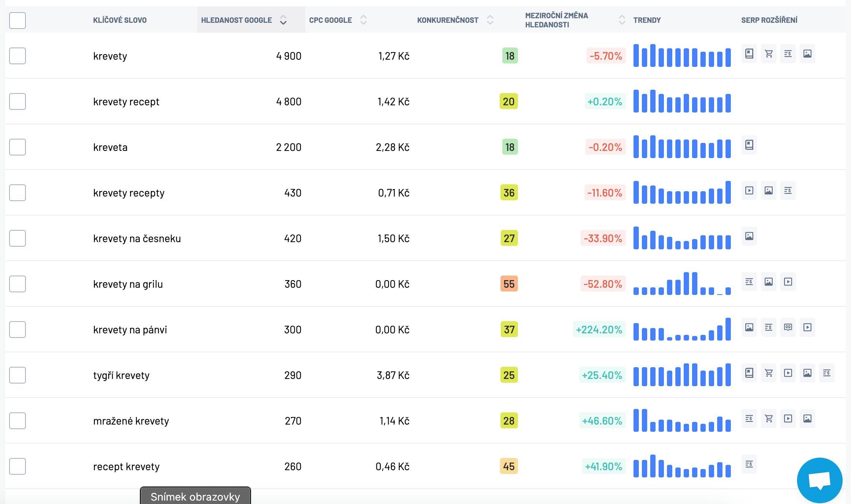This screenshot has height=504, width=851.
Task: Click the Trendy column header
Action: (647, 20)
